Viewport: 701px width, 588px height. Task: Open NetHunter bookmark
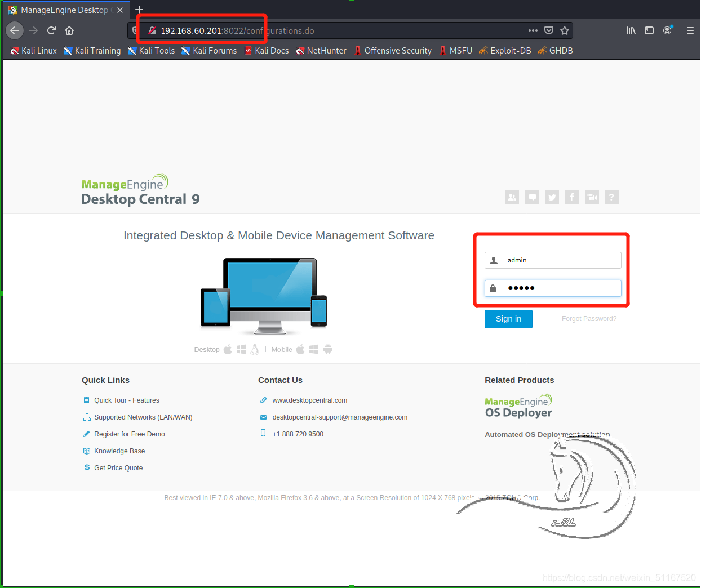tap(321, 51)
